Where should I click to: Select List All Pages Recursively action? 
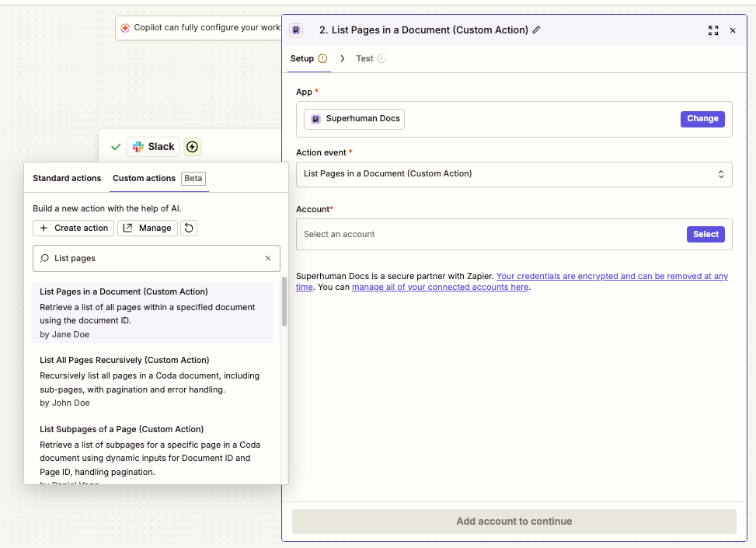point(152,381)
